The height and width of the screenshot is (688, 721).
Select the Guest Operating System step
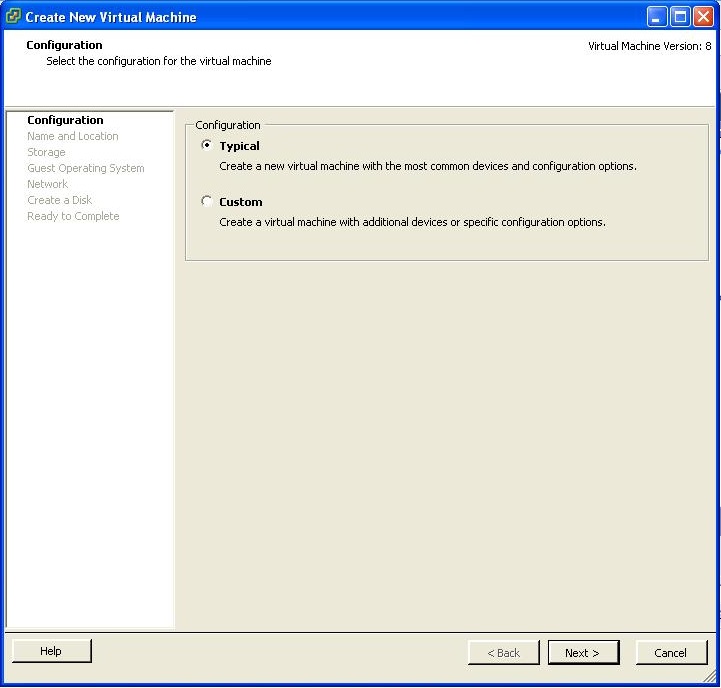[85, 168]
